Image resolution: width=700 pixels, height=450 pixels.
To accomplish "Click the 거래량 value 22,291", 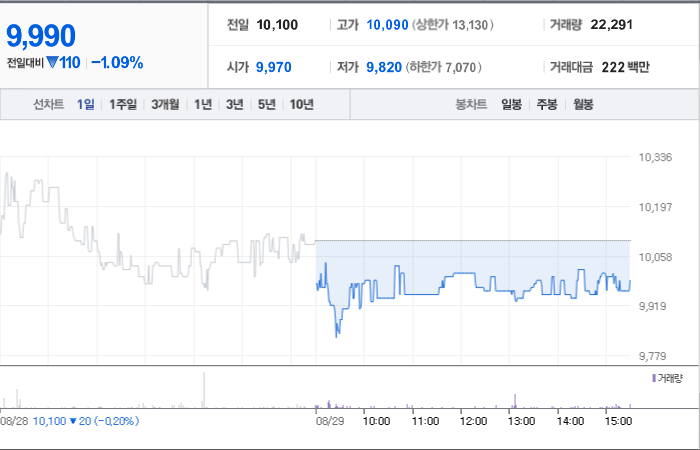I will (x=611, y=25).
